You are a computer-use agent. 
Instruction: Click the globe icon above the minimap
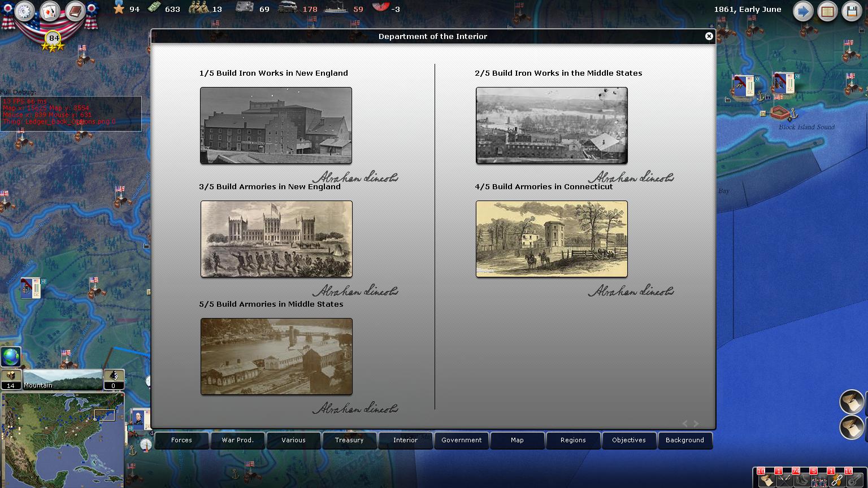click(11, 357)
